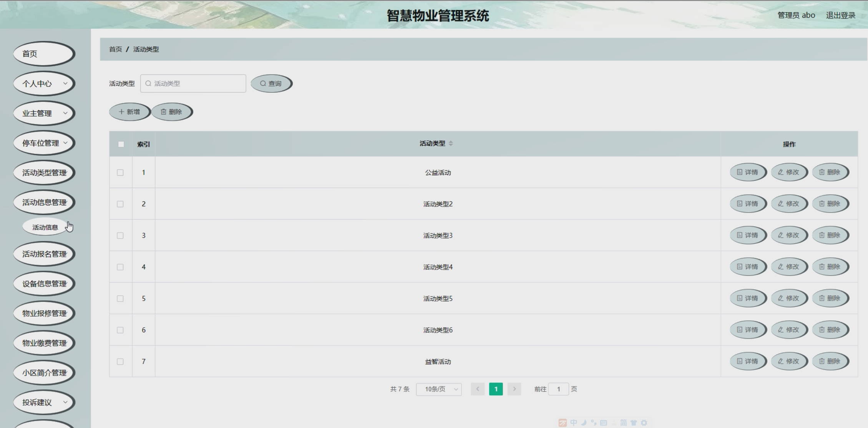Click 修改 for 活动类型5 row
Image resolution: width=868 pixels, height=428 pixels.
[789, 298]
